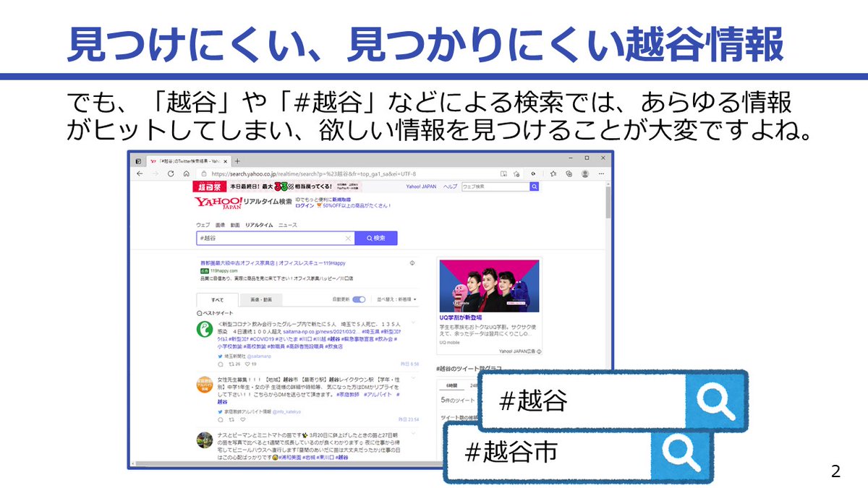Click the blue 検索 search button
Image resolution: width=868 pixels, height=488 pixels.
376,238
